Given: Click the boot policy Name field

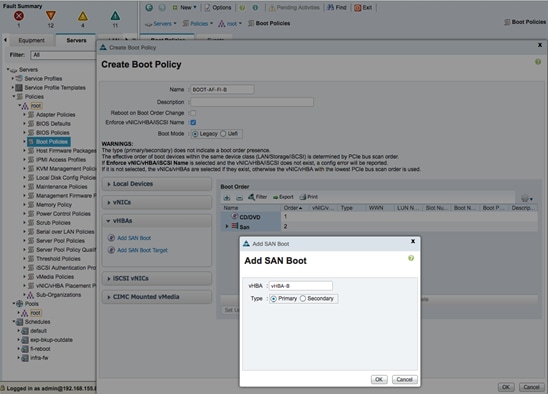Looking at the screenshot, I should point(223,89).
